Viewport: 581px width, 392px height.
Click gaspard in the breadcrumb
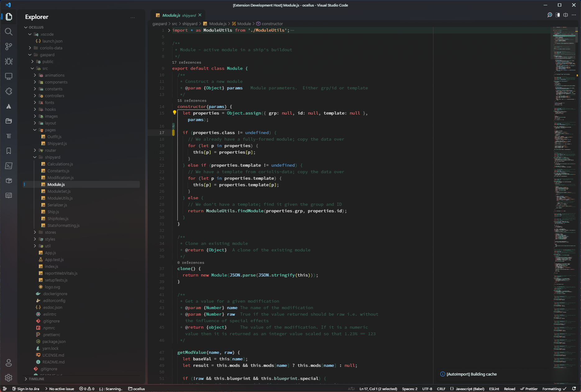pos(160,24)
